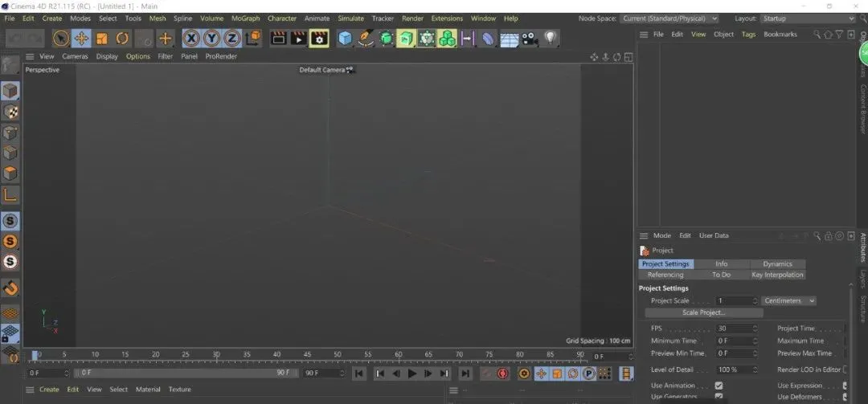Viewport: 868px width, 404px height.
Task: Open the MoGraph menu
Action: tap(245, 18)
